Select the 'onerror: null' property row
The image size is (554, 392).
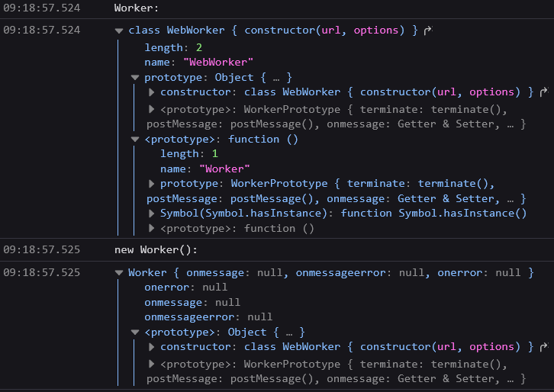(x=186, y=288)
